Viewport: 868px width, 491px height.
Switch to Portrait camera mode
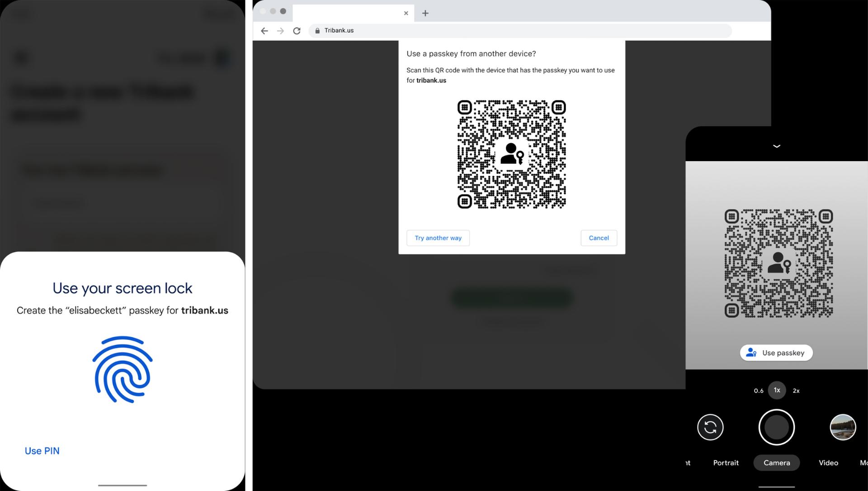(726, 462)
